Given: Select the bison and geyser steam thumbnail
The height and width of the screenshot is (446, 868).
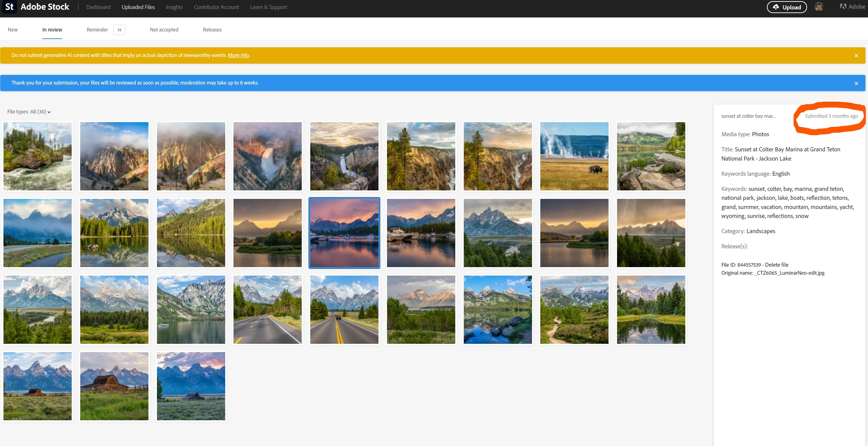Looking at the screenshot, I should tap(574, 156).
